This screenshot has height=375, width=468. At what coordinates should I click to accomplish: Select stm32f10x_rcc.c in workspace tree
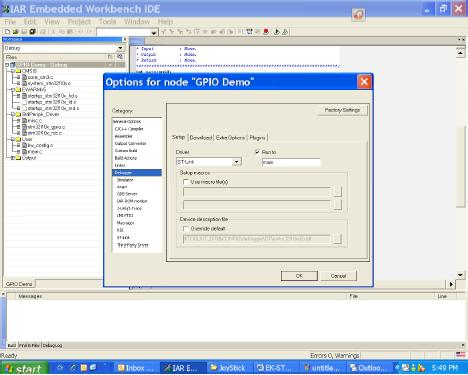pyautogui.click(x=45, y=133)
